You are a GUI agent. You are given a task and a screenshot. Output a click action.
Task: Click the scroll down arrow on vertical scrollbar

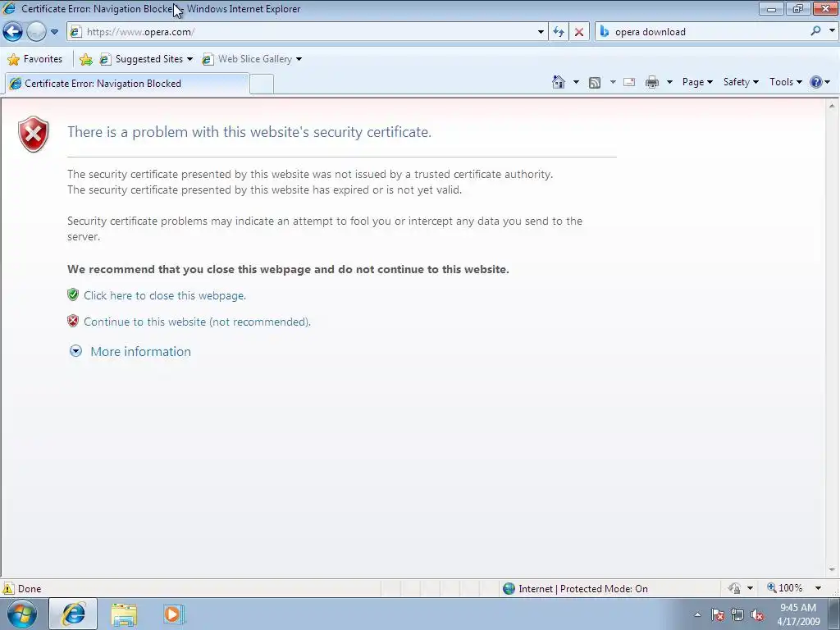pos(832,570)
